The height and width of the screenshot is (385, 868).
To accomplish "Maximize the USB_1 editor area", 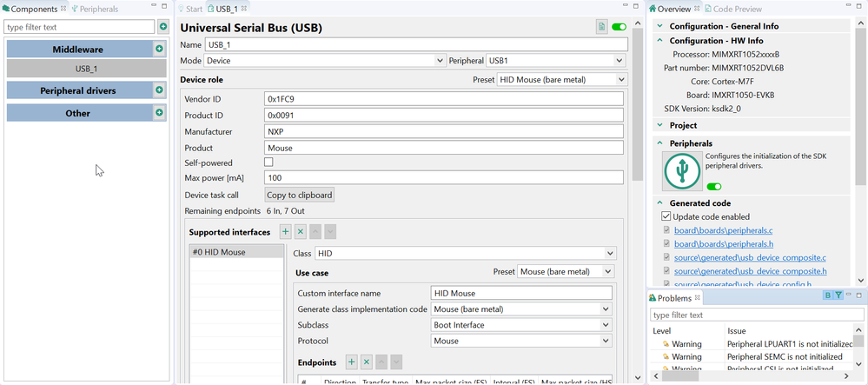I will (x=636, y=6).
